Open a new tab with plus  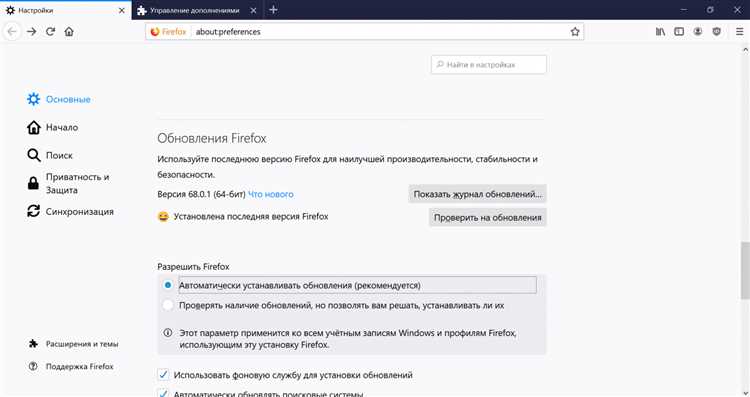point(273,10)
